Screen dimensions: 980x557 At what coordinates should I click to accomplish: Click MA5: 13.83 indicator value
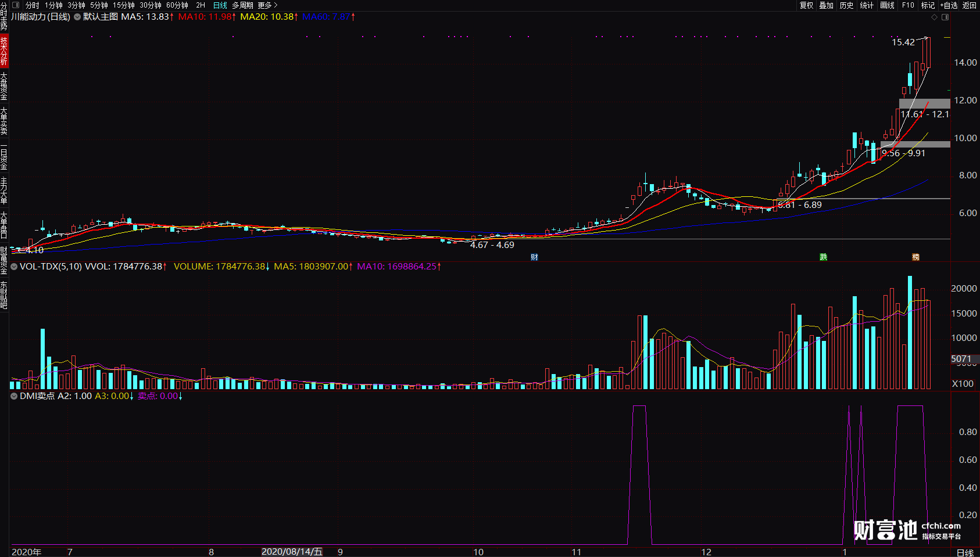click(148, 17)
